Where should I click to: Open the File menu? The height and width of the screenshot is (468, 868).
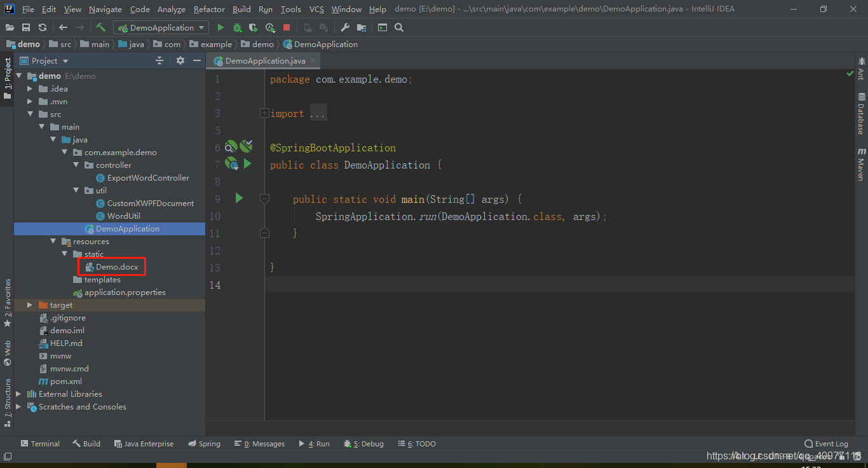coord(28,9)
